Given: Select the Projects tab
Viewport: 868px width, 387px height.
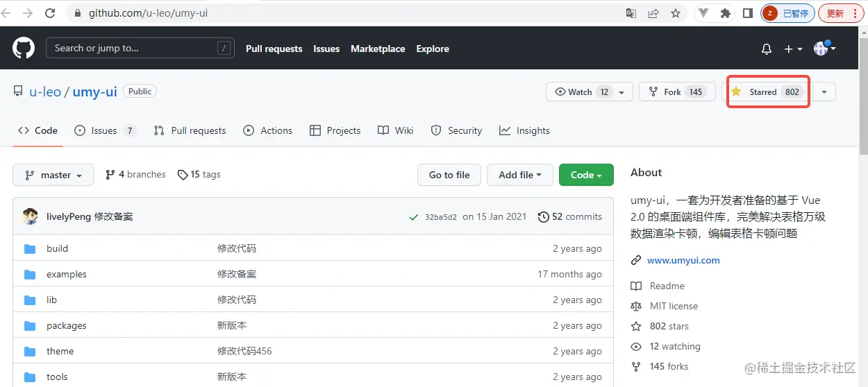Looking at the screenshot, I should click(x=335, y=130).
